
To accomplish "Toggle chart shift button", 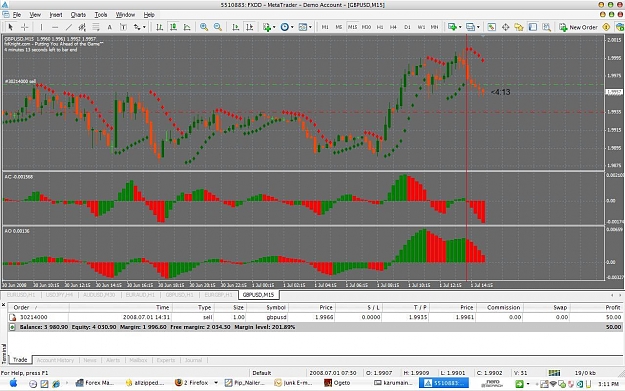I will pyautogui.click(x=250, y=27).
